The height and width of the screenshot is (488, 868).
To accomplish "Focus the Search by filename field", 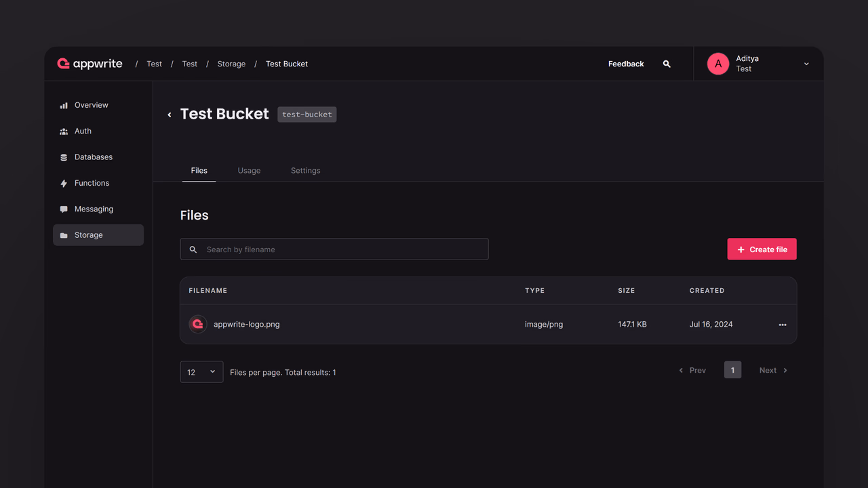I will pyautogui.click(x=334, y=249).
